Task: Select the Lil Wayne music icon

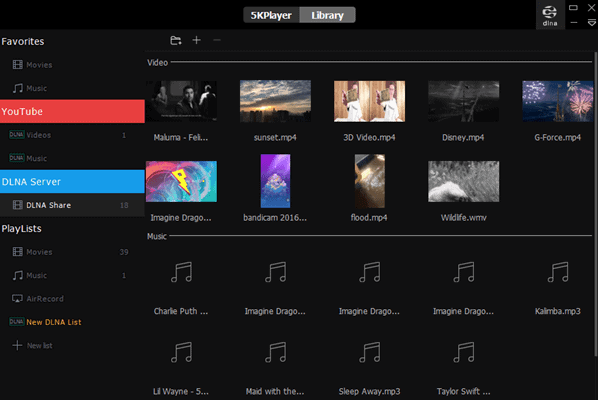Action: click(181, 352)
